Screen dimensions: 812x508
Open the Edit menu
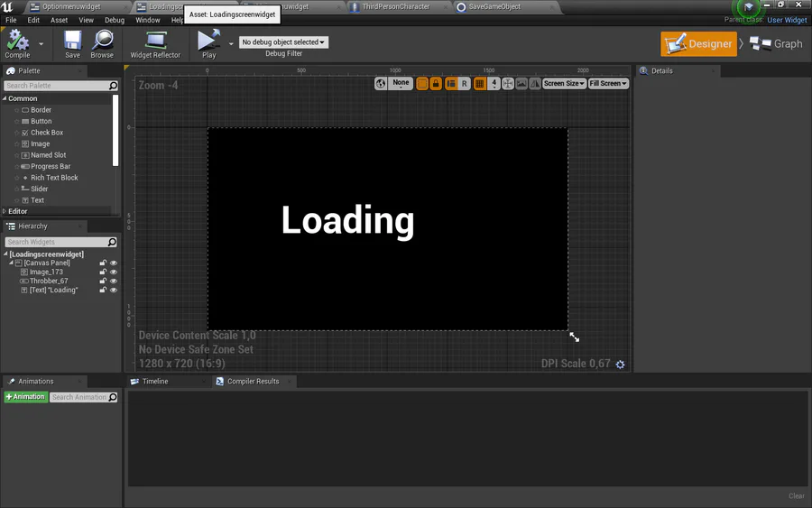point(33,20)
